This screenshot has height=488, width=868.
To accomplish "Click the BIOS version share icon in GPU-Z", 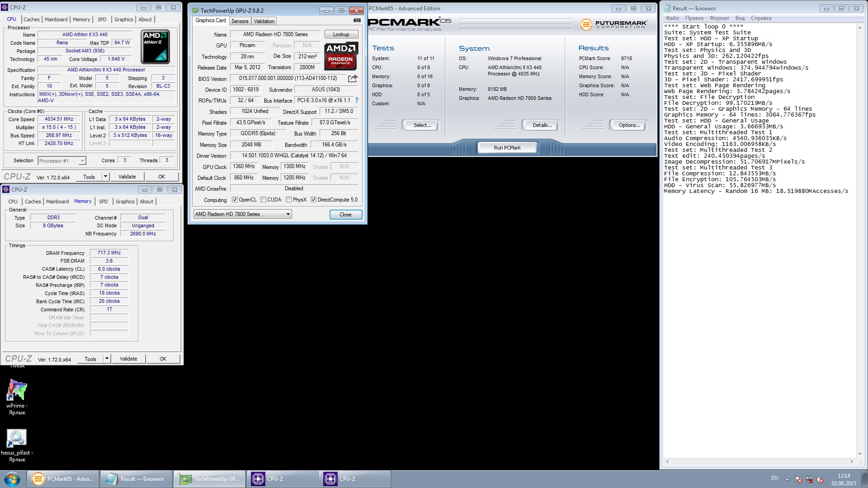I will (353, 78).
